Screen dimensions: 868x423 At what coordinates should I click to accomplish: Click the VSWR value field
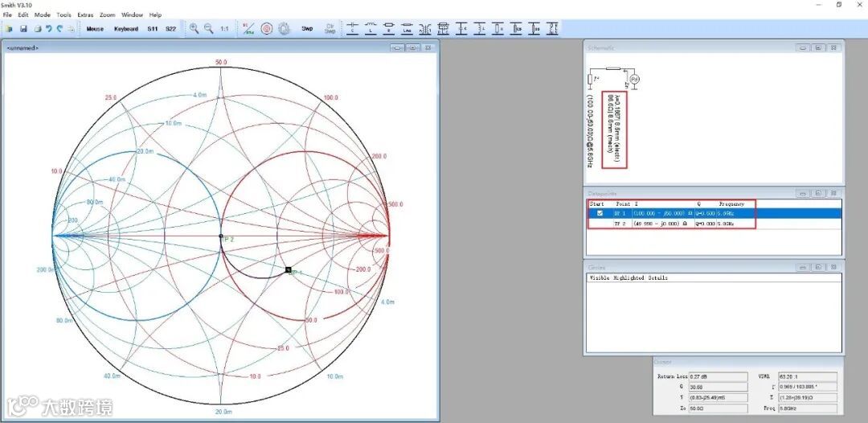(808, 376)
